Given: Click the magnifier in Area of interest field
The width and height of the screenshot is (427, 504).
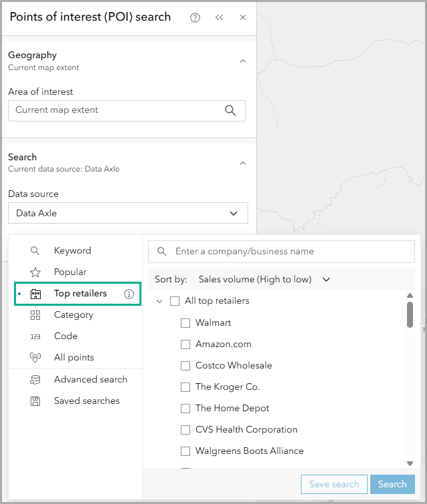Looking at the screenshot, I should click(230, 110).
